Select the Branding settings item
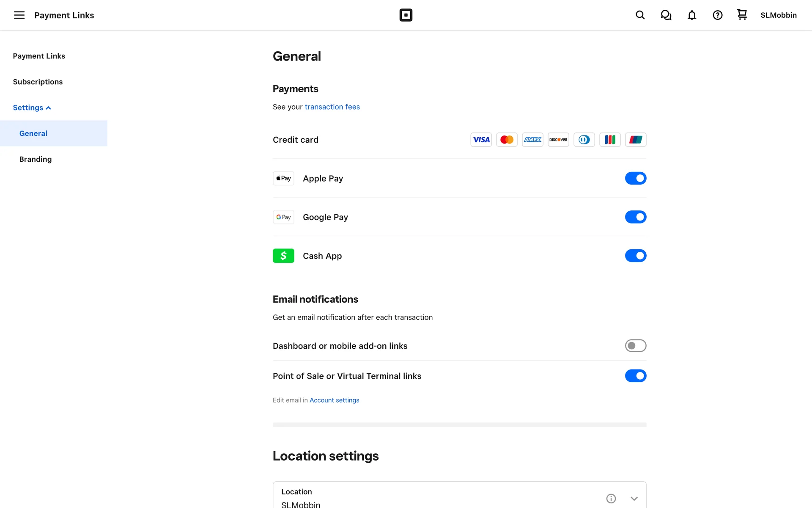 pos(36,159)
